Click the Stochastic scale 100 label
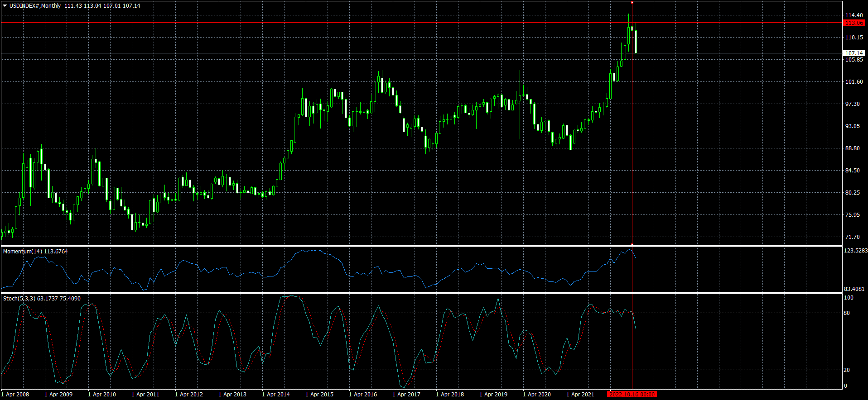The width and height of the screenshot is (868, 400). (849, 298)
